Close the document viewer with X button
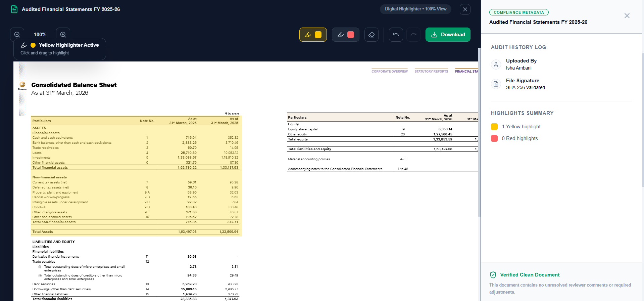 pyautogui.click(x=465, y=9)
